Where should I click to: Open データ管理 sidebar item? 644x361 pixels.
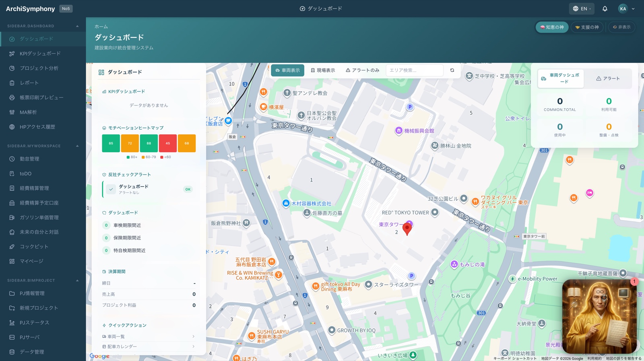(x=43, y=352)
